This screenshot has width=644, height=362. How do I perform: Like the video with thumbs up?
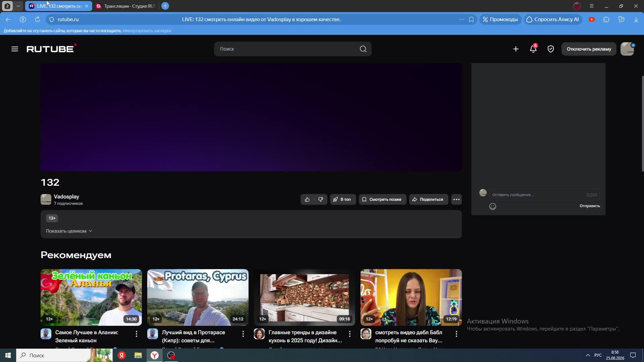coord(307,199)
